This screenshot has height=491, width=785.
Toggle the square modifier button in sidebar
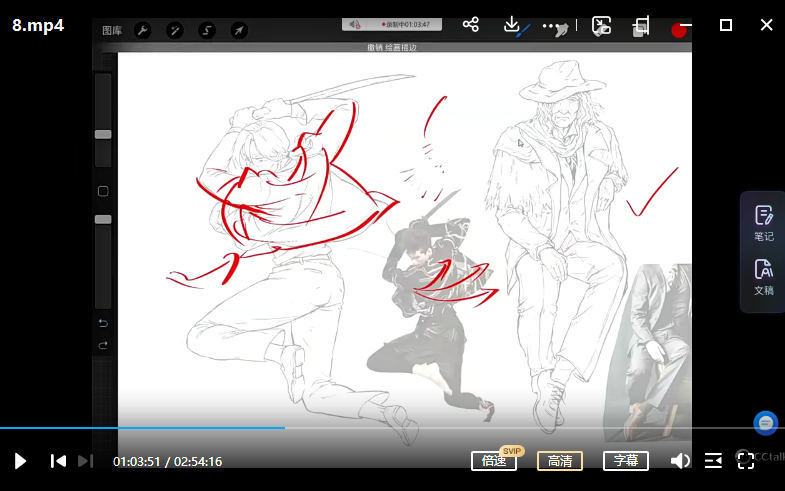point(103,191)
